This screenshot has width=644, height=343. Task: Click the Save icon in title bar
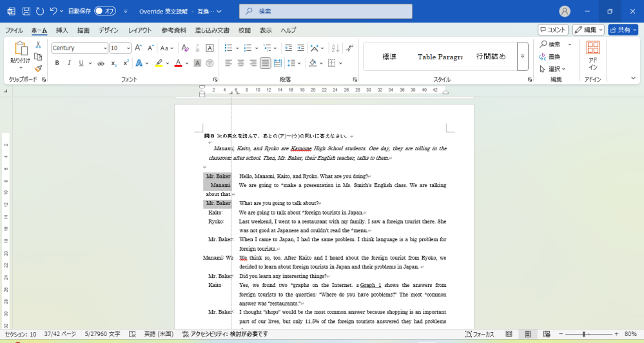pyautogui.click(x=26, y=12)
